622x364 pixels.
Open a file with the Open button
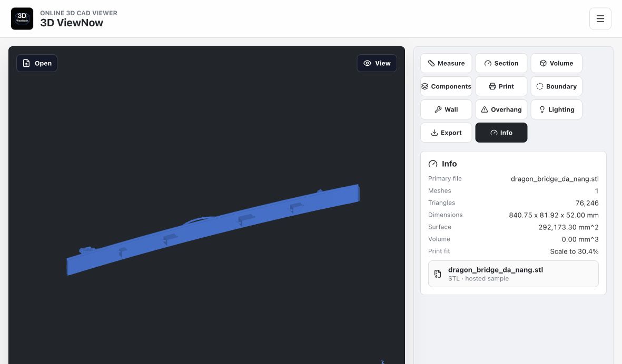(x=37, y=63)
